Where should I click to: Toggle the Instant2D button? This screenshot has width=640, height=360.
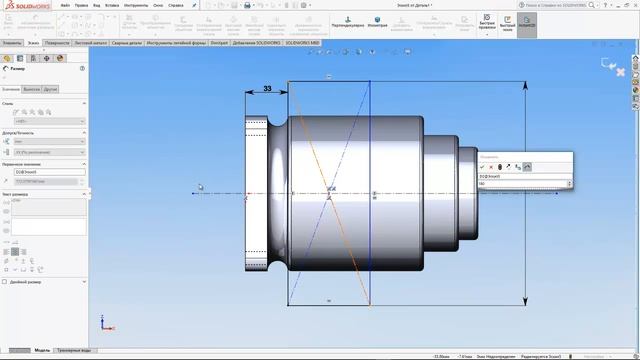pos(527,24)
